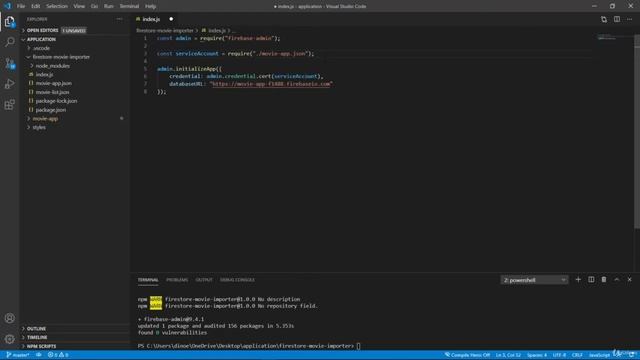Select the powershell terminal dropdown
Image resolution: width=640 pixels, height=360 pixels.
coord(534,280)
